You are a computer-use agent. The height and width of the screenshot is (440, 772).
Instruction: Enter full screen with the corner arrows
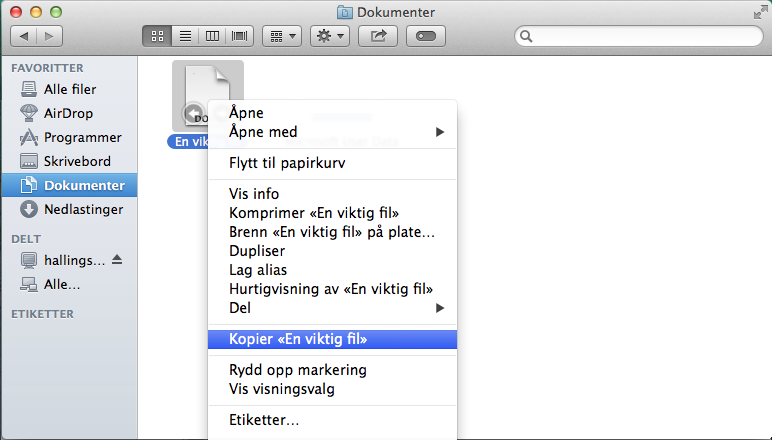(x=760, y=12)
